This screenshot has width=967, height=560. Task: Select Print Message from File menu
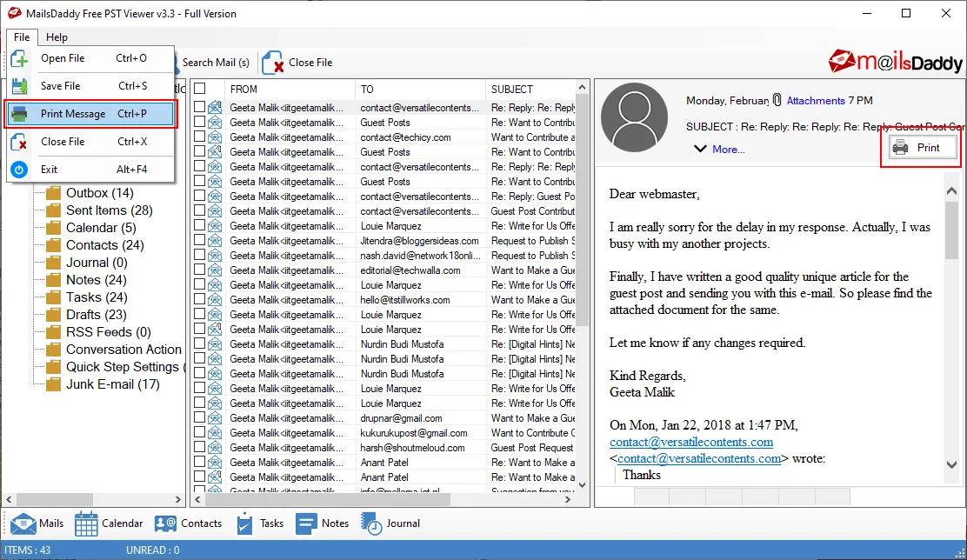pos(73,113)
